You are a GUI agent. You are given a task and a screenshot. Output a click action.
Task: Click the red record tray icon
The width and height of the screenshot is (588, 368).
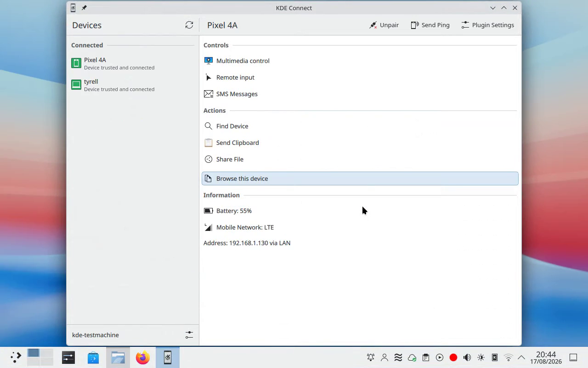coord(453,357)
